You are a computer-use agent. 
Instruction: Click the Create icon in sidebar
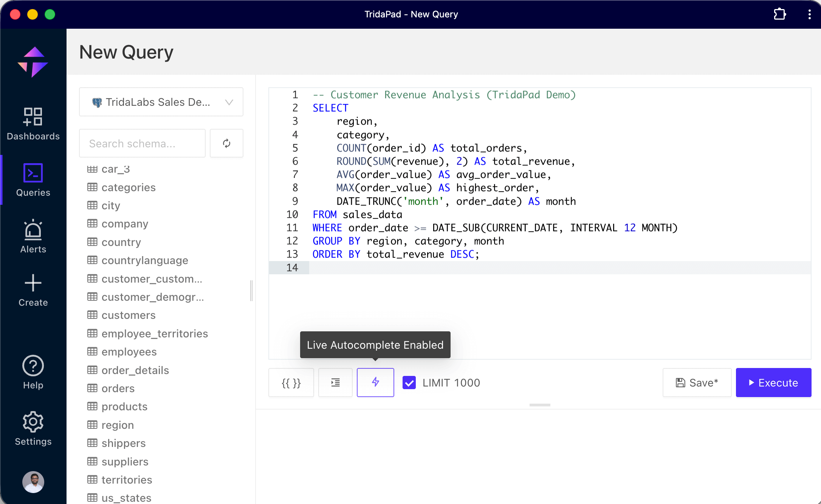33,289
